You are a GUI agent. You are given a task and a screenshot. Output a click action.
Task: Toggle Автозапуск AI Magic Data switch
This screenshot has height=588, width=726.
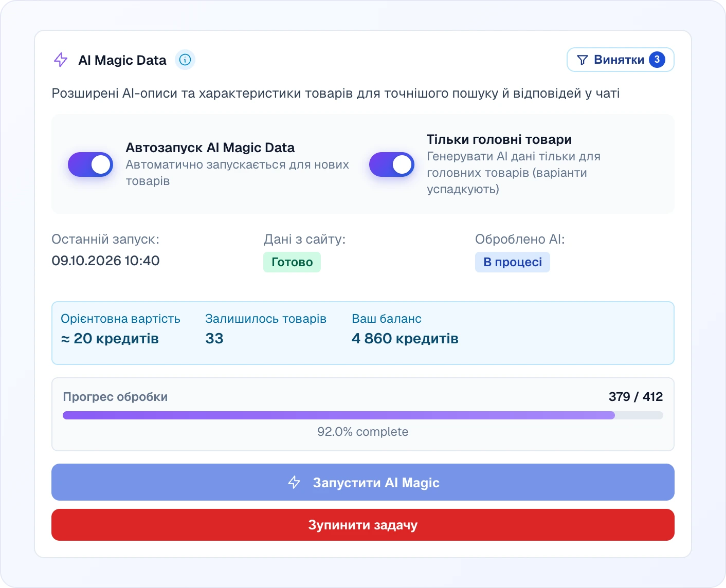90,164
